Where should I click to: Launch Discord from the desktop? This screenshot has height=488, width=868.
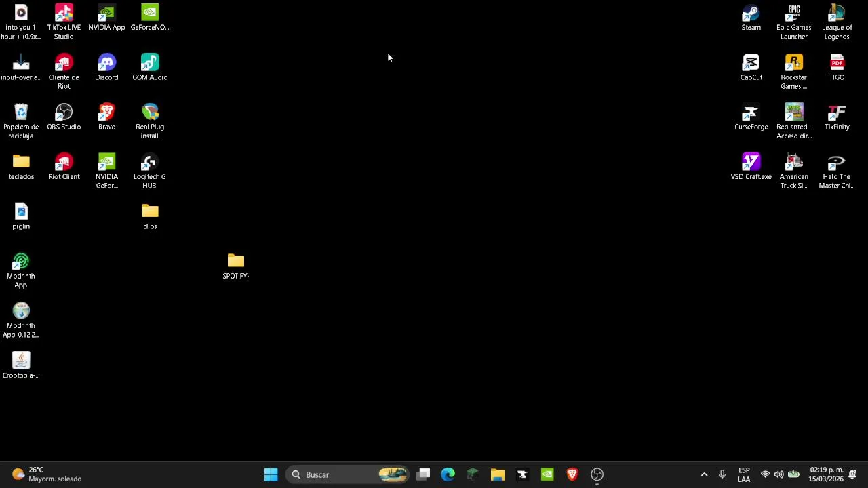click(106, 67)
